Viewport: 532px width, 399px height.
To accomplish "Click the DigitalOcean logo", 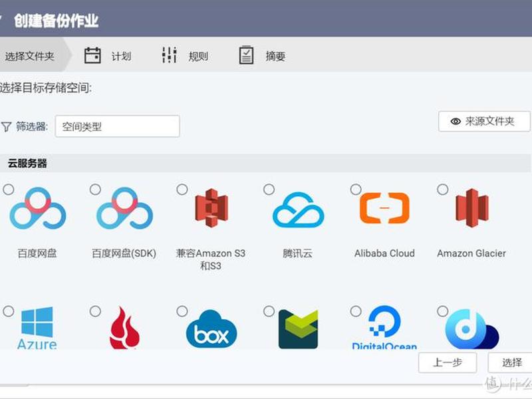I will [384, 328].
